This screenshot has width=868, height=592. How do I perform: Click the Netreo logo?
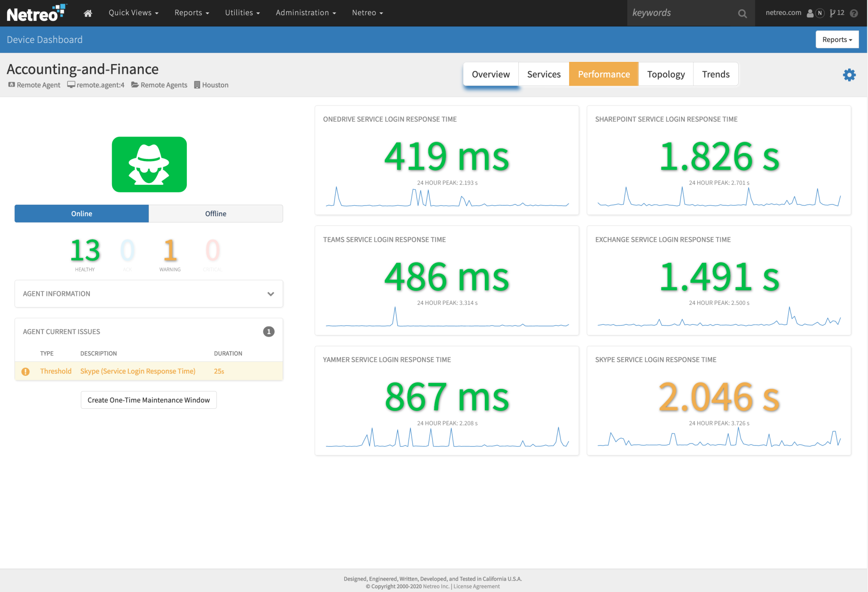click(36, 13)
